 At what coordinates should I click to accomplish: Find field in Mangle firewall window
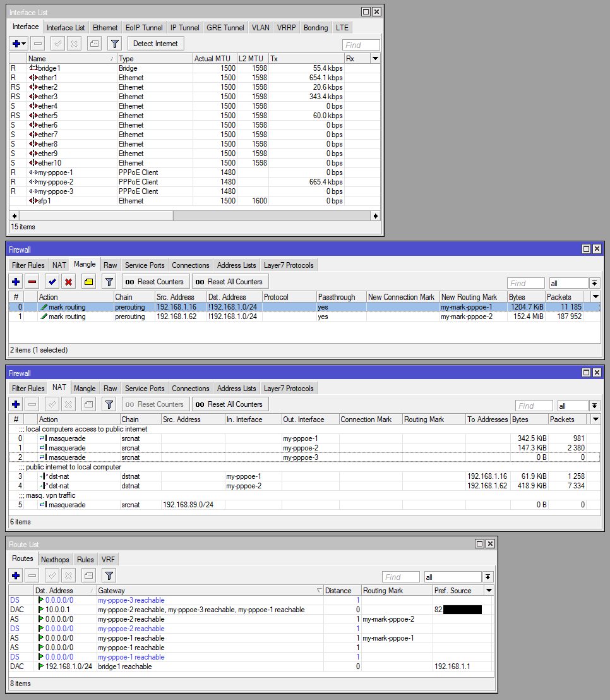pos(525,283)
